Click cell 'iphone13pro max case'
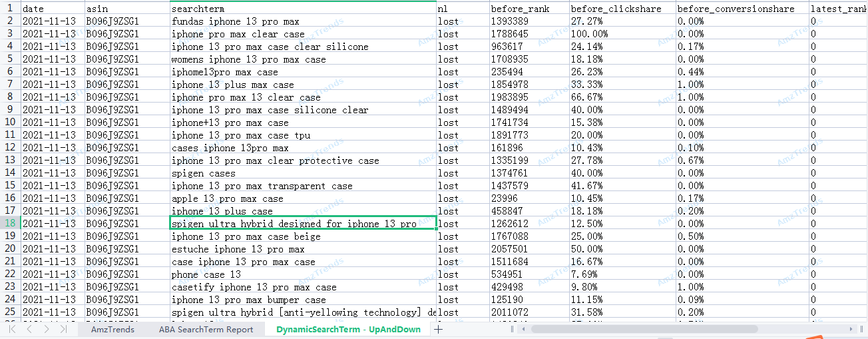The height and width of the screenshot is (339, 868). tap(303, 72)
